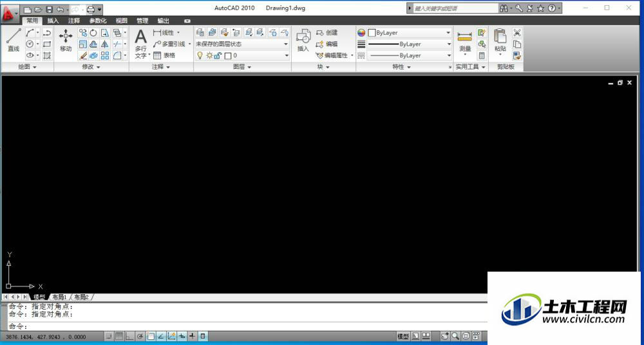
Task: Click the 编辑属性 edit attributes button
Action: coord(332,55)
